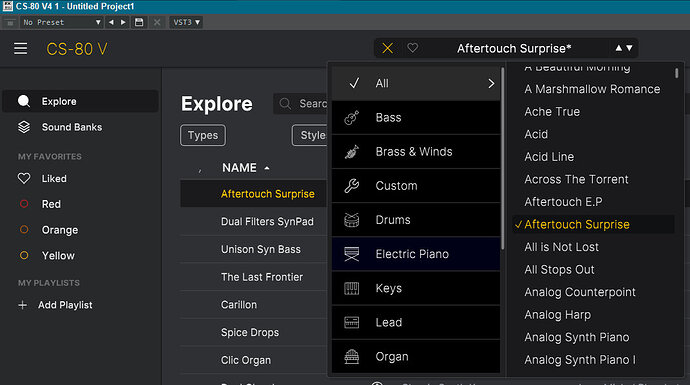Expand the All category submenu arrow

tap(491, 84)
